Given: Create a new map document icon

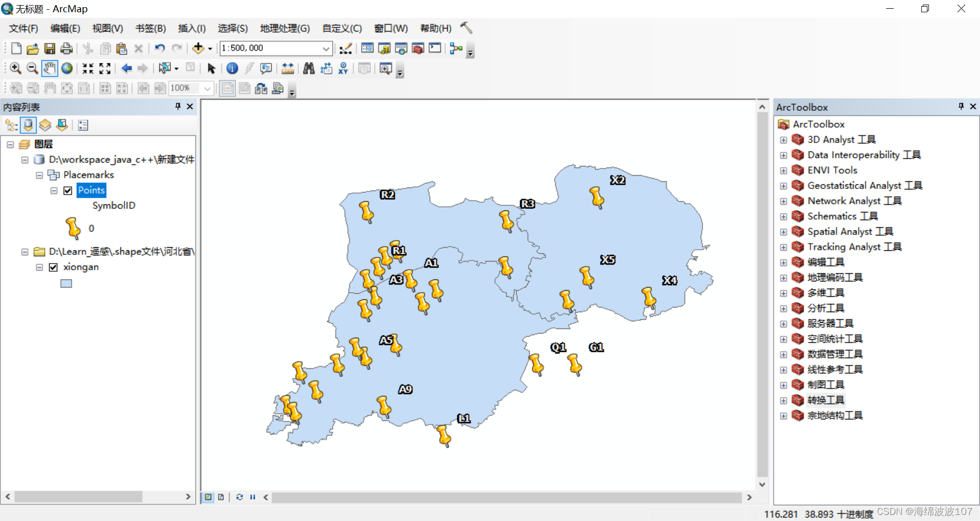Looking at the screenshot, I should 16,49.
